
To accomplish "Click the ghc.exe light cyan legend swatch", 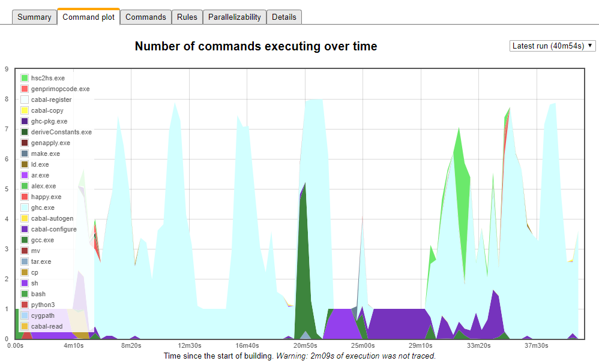I will pos(25,207).
